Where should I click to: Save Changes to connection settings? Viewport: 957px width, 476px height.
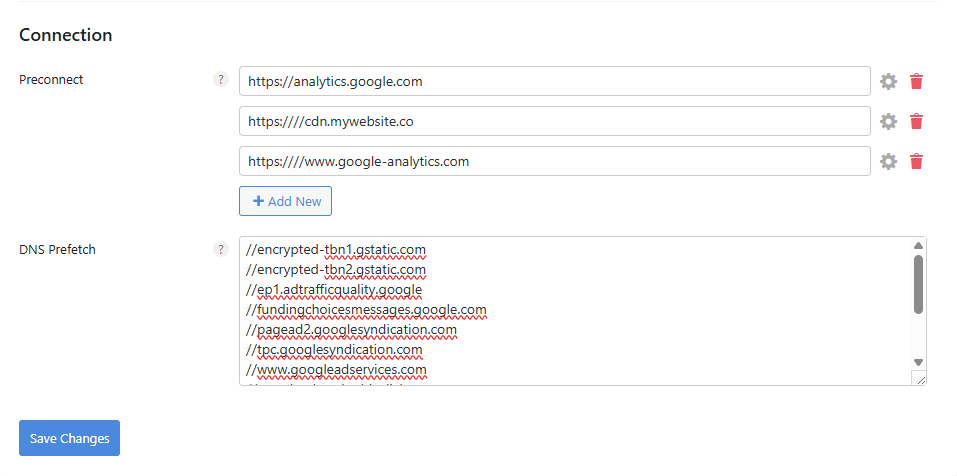(x=69, y=438)
